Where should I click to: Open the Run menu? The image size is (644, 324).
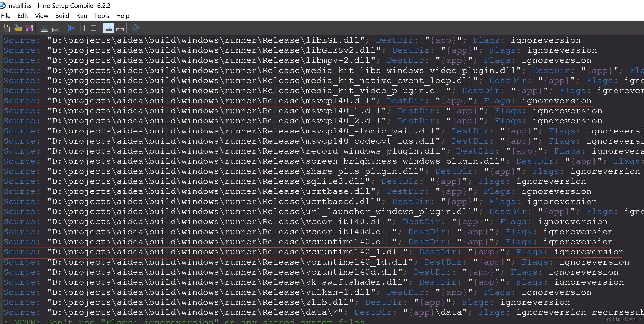[x=81, y=16]
